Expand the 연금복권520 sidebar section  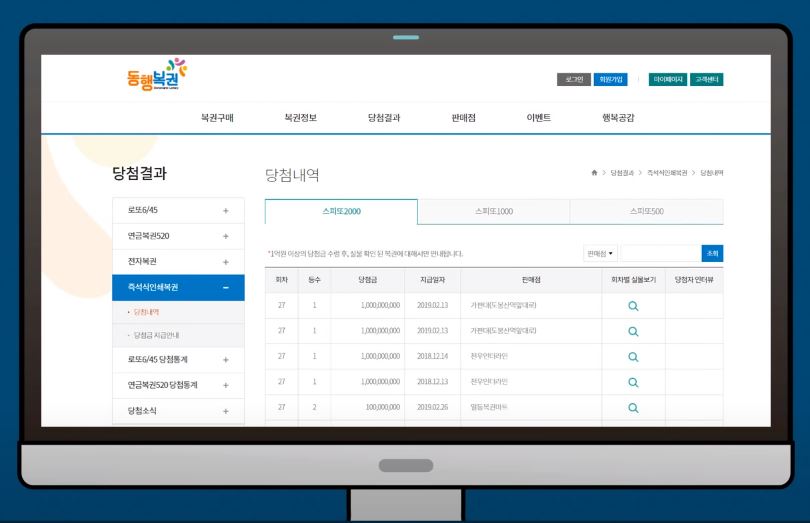click(226, 236)
